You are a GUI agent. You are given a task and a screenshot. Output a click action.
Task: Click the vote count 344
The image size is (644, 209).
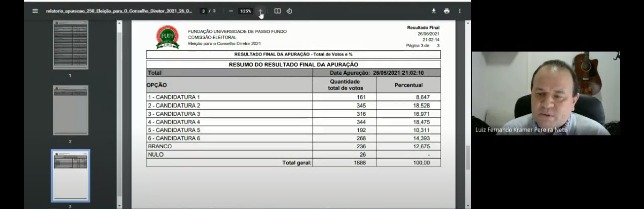pos(361,122)
